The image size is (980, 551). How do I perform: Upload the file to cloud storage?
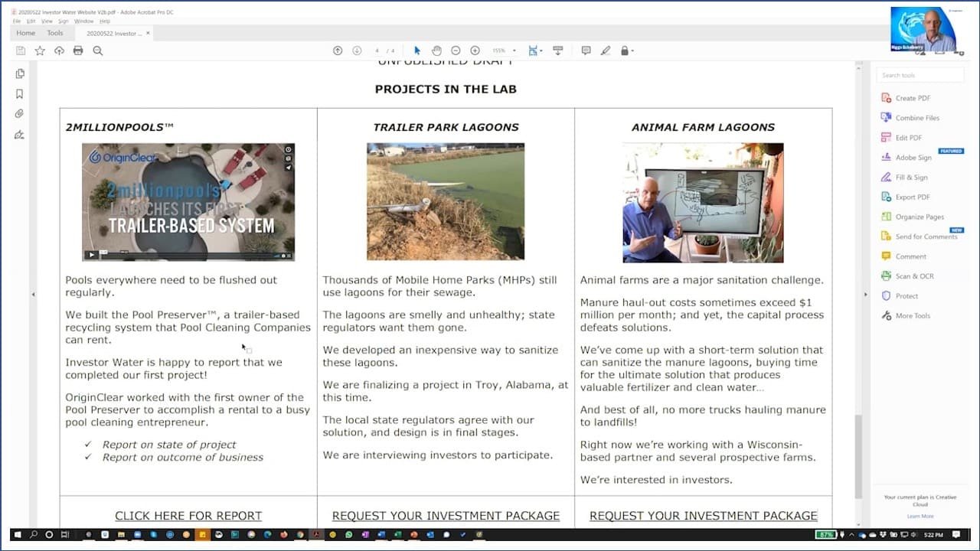pyautogui.click(x=59, y=51)
